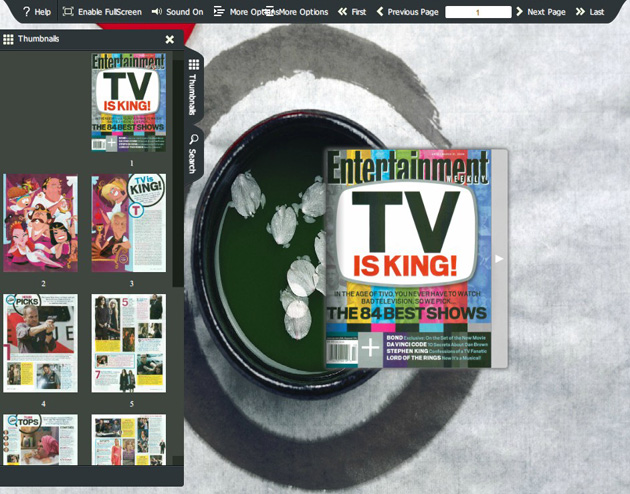
Task: Go to the First page
Action: [352, 12]
